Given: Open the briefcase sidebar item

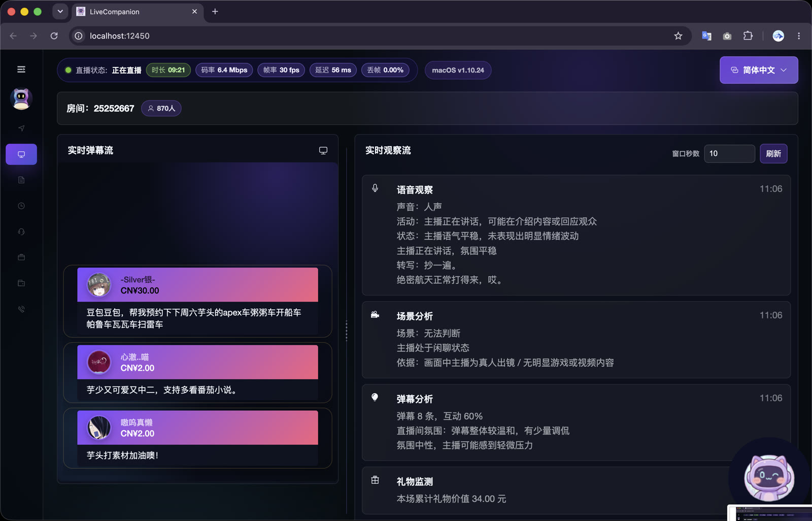Looking at the screenshot, I should point(21,257).
